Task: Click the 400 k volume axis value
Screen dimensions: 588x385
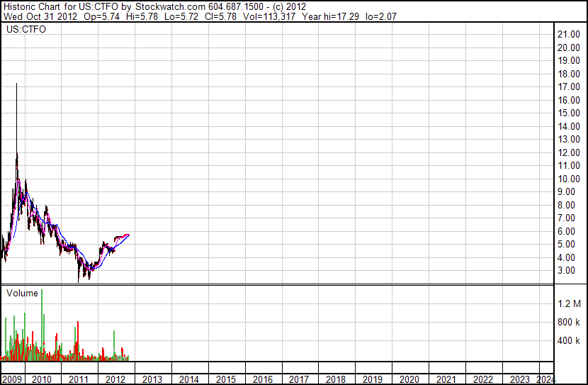Action: tap(569, 340)
